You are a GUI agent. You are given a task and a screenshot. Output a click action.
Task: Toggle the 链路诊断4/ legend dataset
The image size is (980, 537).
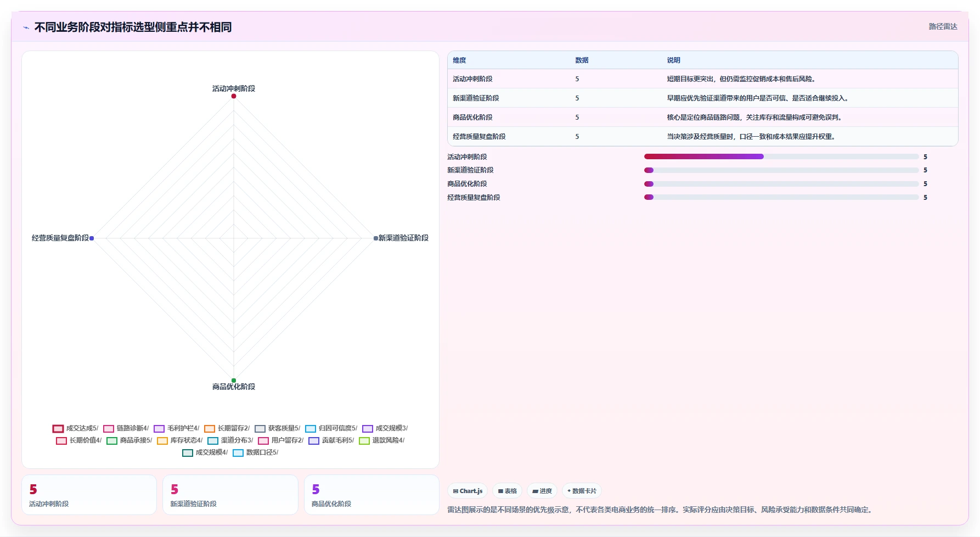click(126, 428)
